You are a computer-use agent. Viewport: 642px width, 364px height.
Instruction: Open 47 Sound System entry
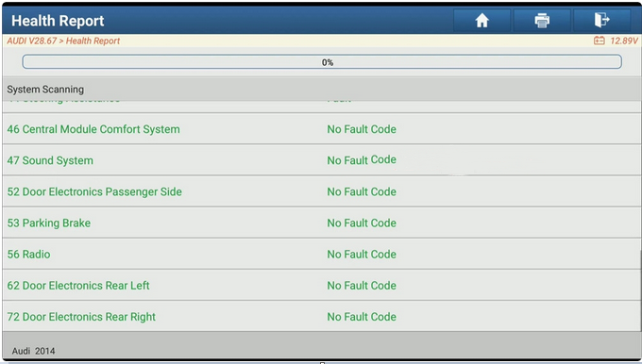[321, 160]
